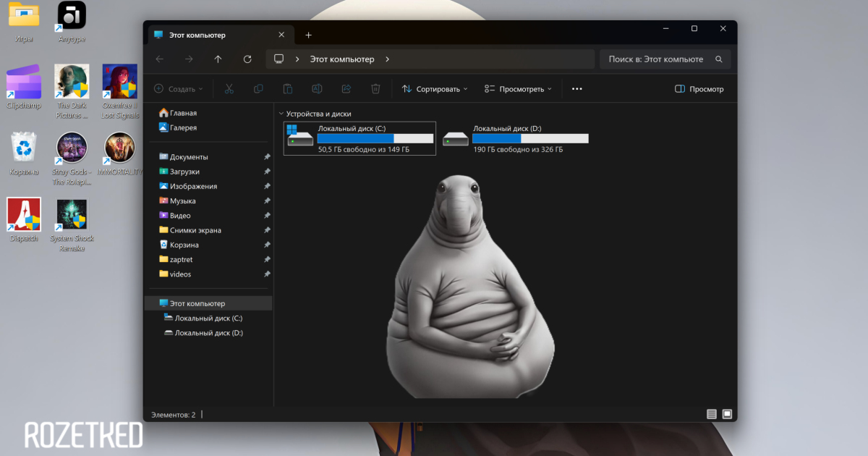The height and width of the screenshot is (456, 868).
Task: Open the three-dot more options menu
Action: point(576,89)
